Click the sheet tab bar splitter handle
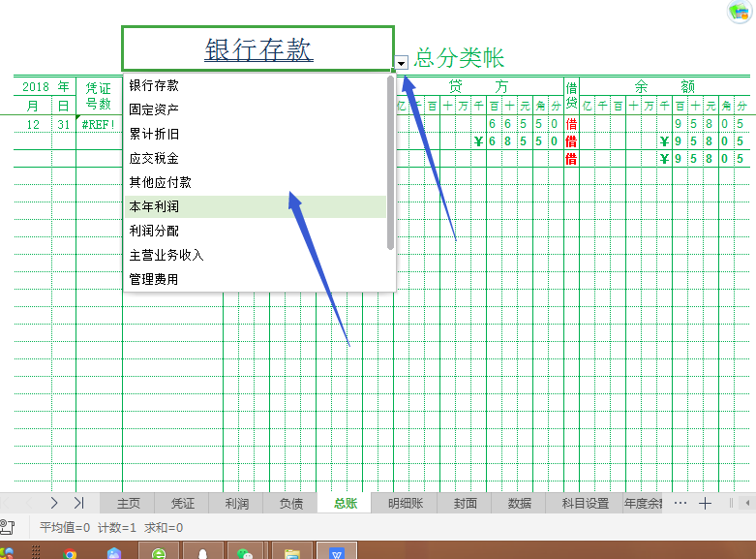Screen dimensions: 756x559 731,503
